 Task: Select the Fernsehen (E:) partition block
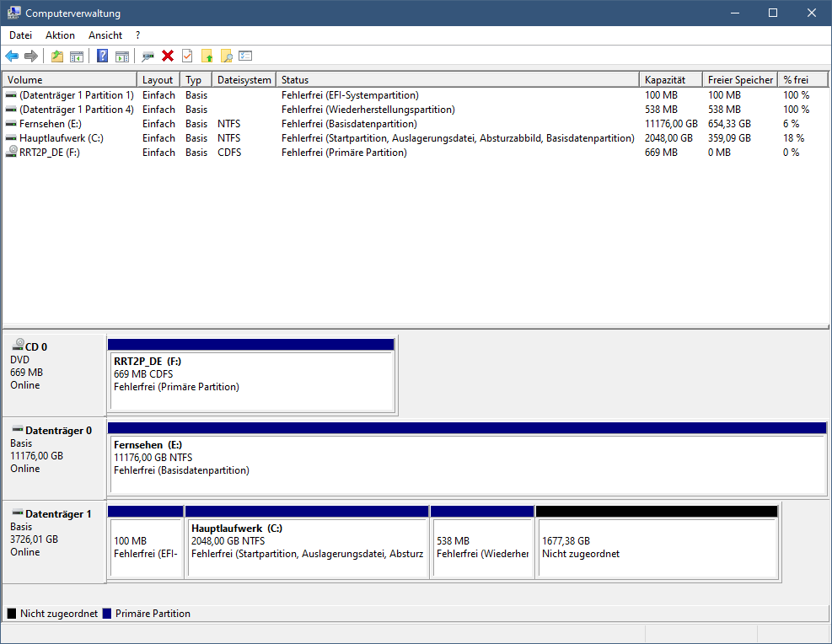468,459
